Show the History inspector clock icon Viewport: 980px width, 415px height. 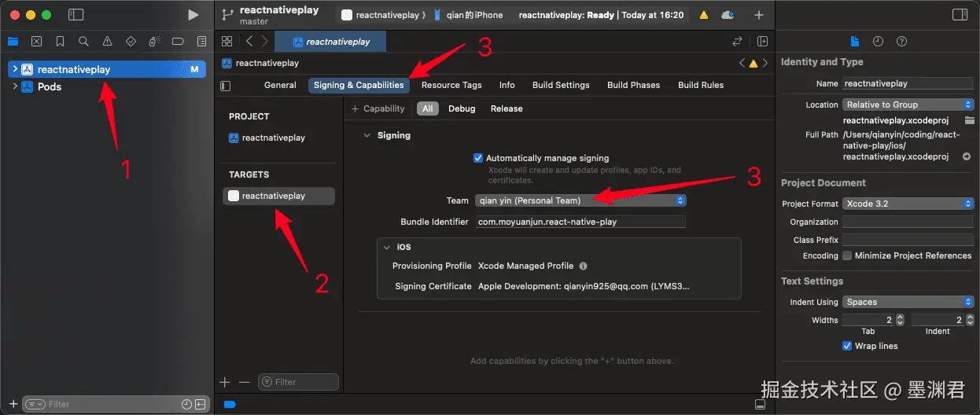878,41
